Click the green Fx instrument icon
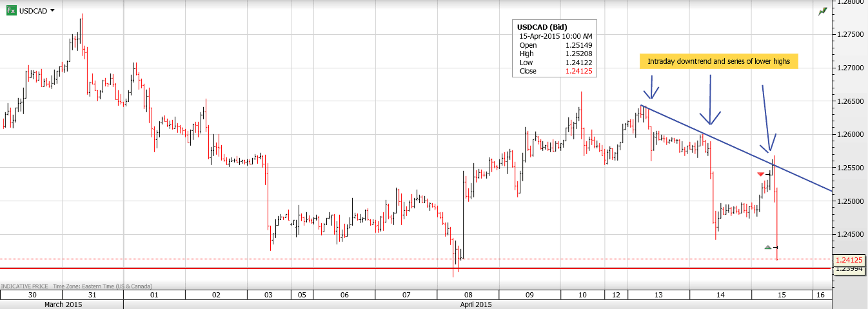The height and width of the screenshot is (309, 868). [11, 11]
